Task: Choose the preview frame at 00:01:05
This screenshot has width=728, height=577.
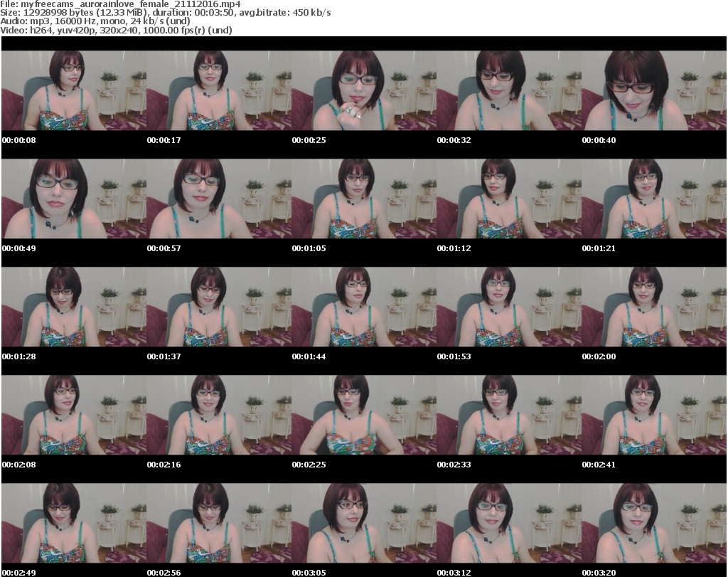Action: pos(364,198)
